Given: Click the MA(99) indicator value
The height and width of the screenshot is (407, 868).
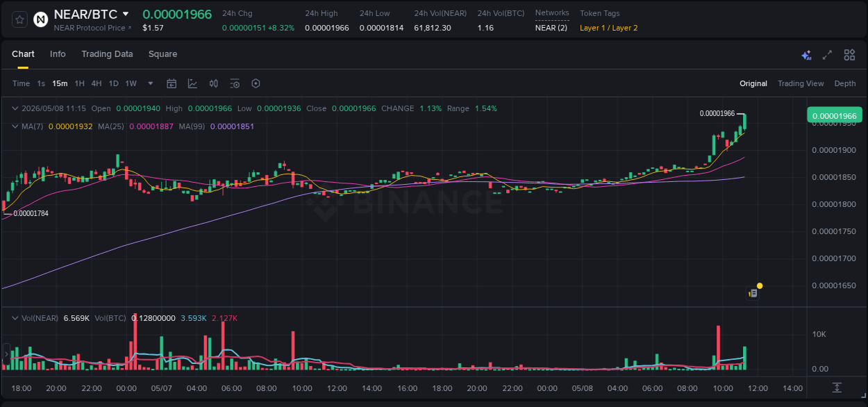Looking at the screenshot, I should tap(232, 126).
